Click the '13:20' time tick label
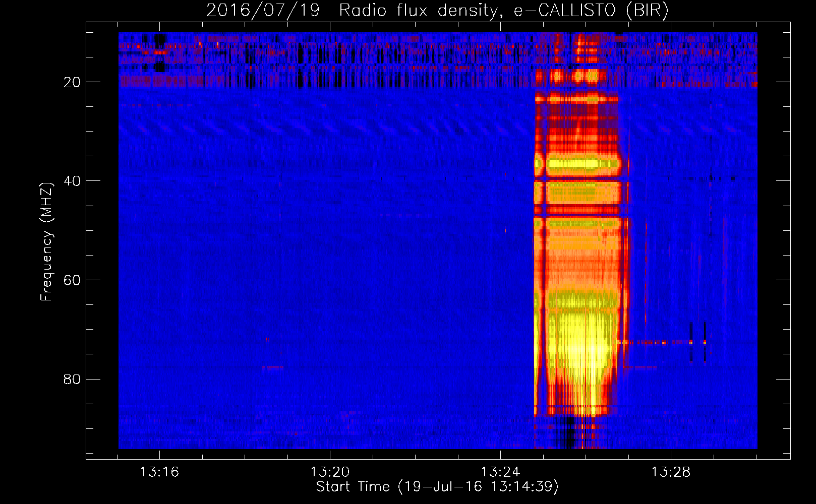 (x=330, y=472)
